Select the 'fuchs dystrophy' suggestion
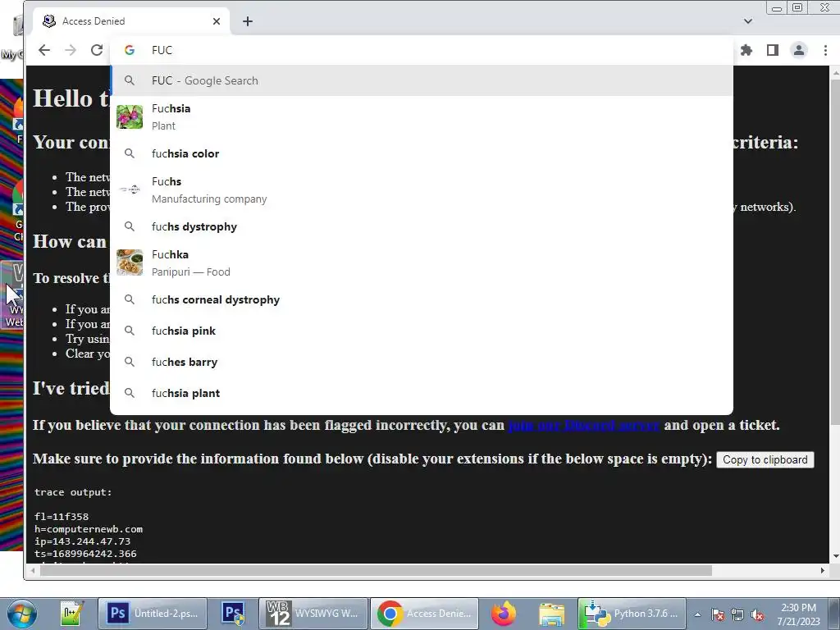 421,226
